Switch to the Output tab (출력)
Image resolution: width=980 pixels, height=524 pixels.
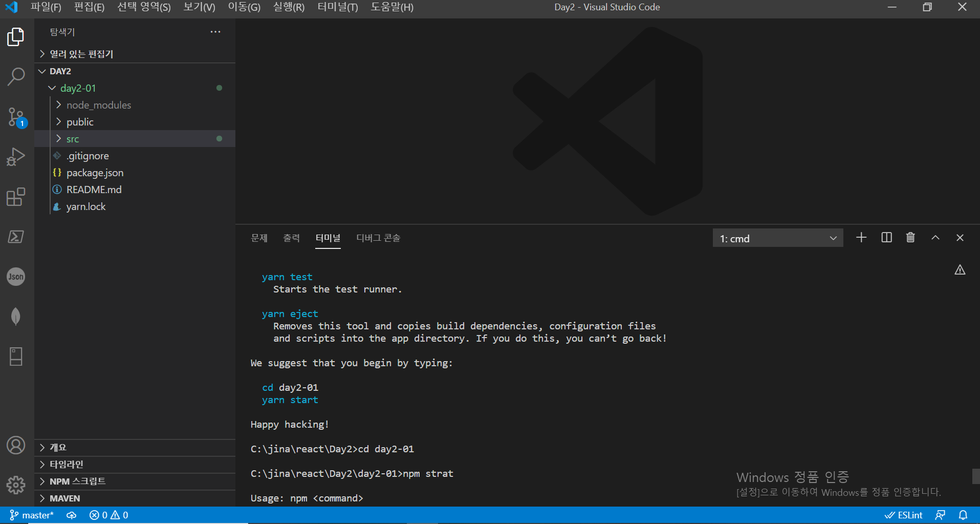[x=291, y=238]
